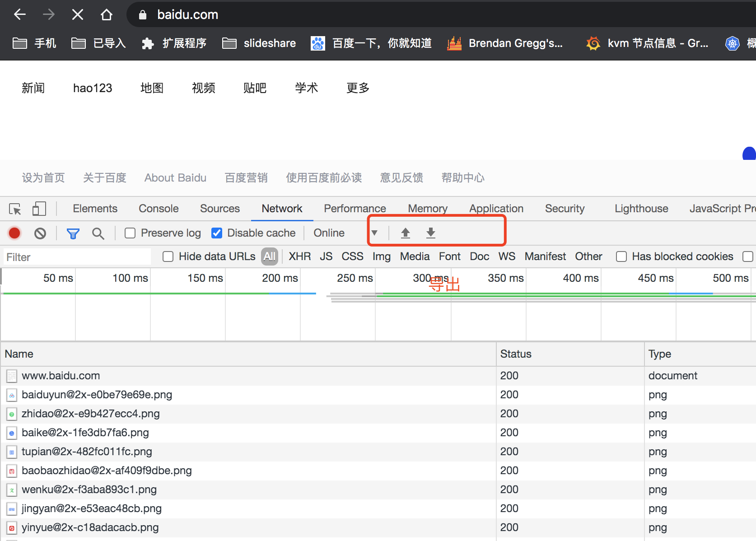756x541 pixels.
Task: Switch to the Console tab
Action: [x=159, y=209]
